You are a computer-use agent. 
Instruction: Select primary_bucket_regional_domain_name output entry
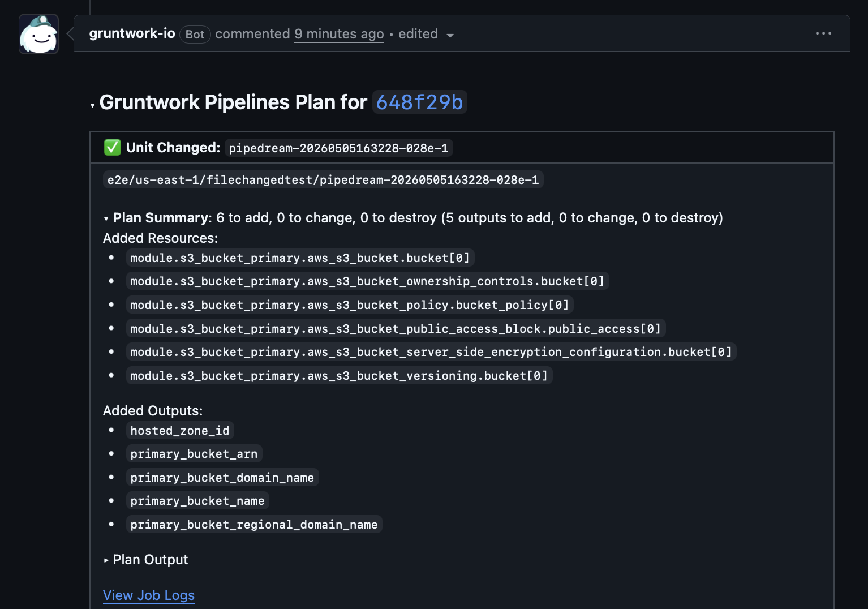point(254,525)
